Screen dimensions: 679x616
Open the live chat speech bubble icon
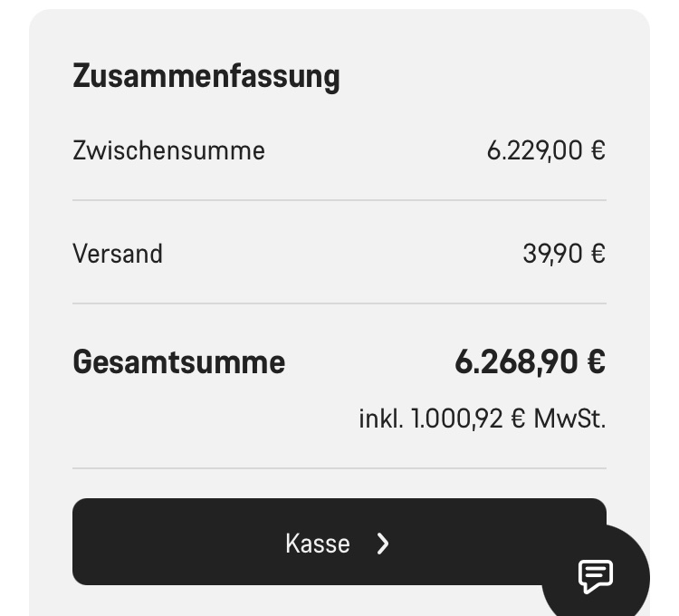596,575
